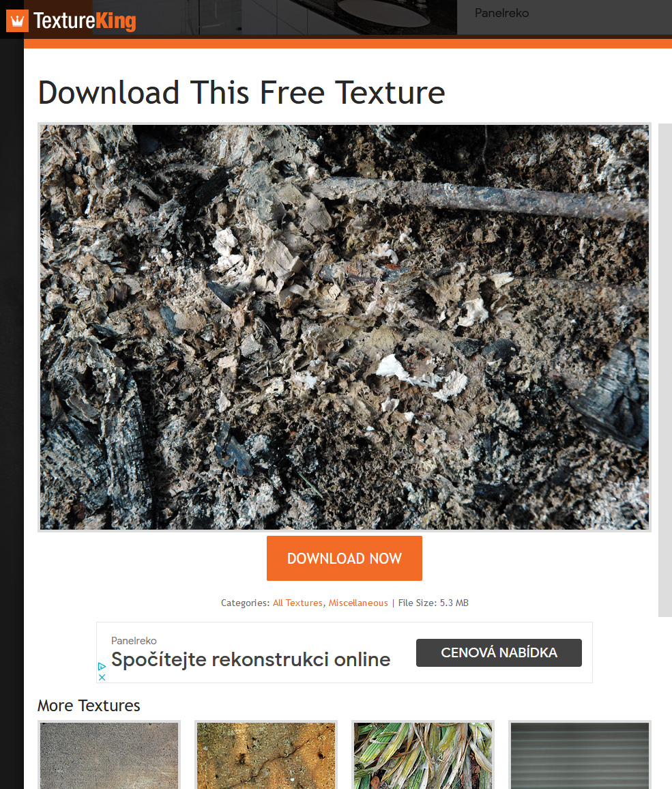Screen dimensions: 672x789
Task: Click the AdChoices triangle icon in ad
Action: click(x=102, y=666)
